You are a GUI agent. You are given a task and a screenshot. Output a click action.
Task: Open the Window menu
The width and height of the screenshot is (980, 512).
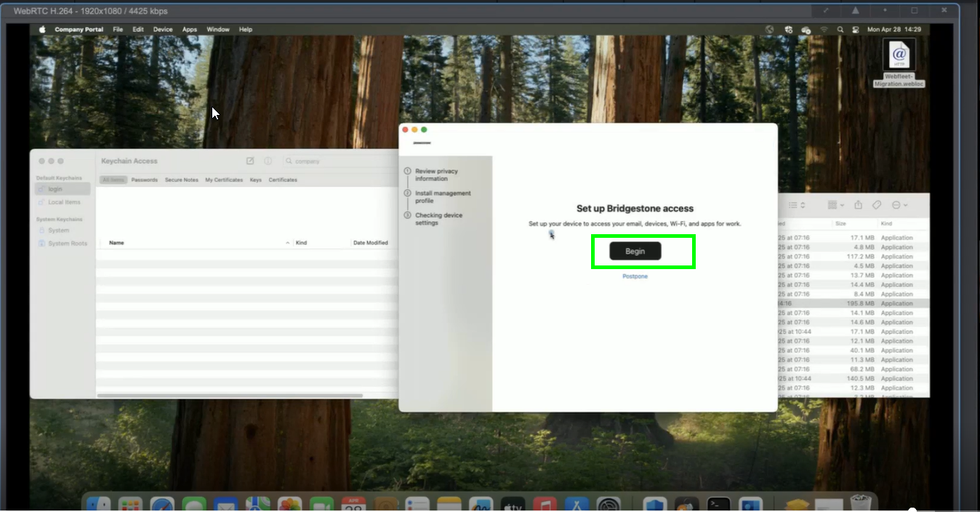(x=218, y=30)
